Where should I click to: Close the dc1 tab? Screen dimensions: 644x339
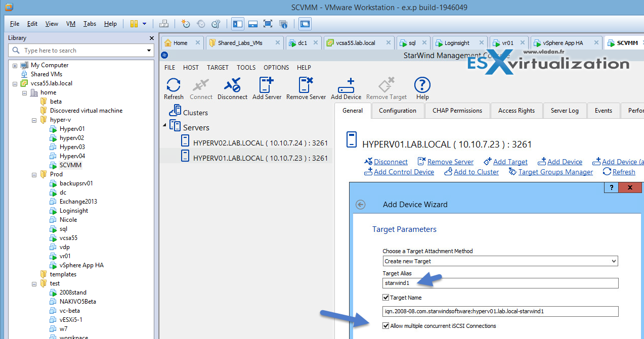click(316, 43)
